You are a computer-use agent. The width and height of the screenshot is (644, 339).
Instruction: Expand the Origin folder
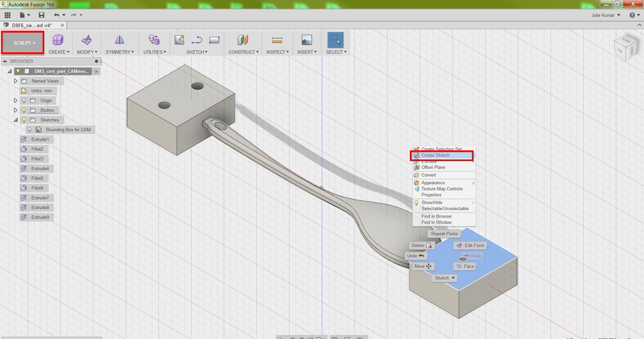[x=15, y=100]
